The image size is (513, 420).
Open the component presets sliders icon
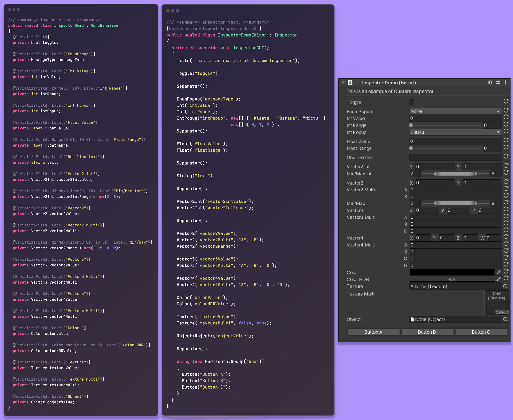point(498,82)
